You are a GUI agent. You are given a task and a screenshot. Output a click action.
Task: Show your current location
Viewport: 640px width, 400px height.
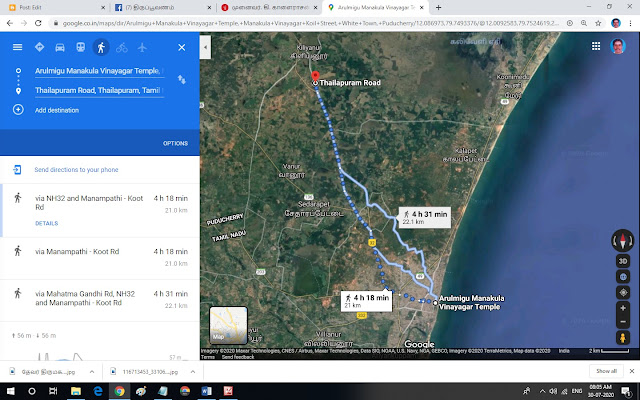click(623, 292)
